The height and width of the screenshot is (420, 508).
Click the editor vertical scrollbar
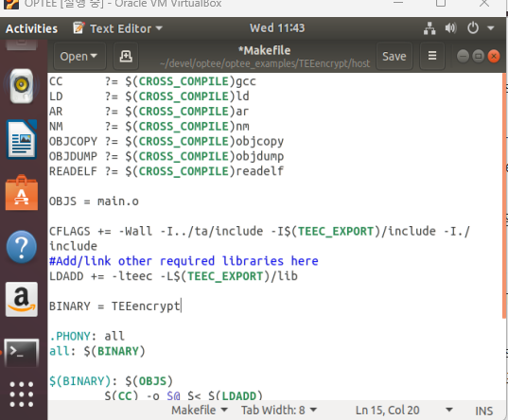point(504,196)
